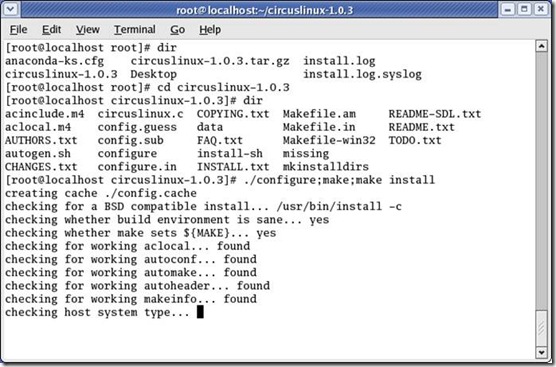Open window menu arrow in title bar
The image size is (556, 367).
tap(10, 9)
